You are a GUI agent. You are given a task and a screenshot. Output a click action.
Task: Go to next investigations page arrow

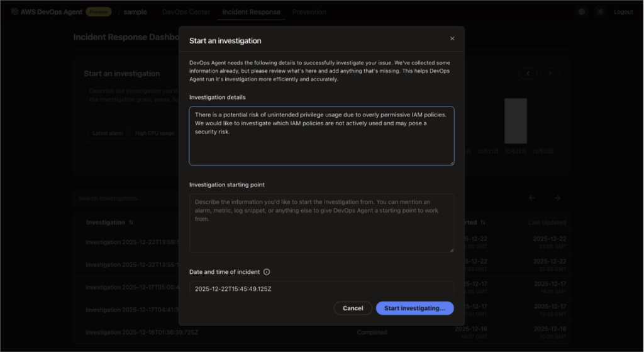click(x=557, y=198)
